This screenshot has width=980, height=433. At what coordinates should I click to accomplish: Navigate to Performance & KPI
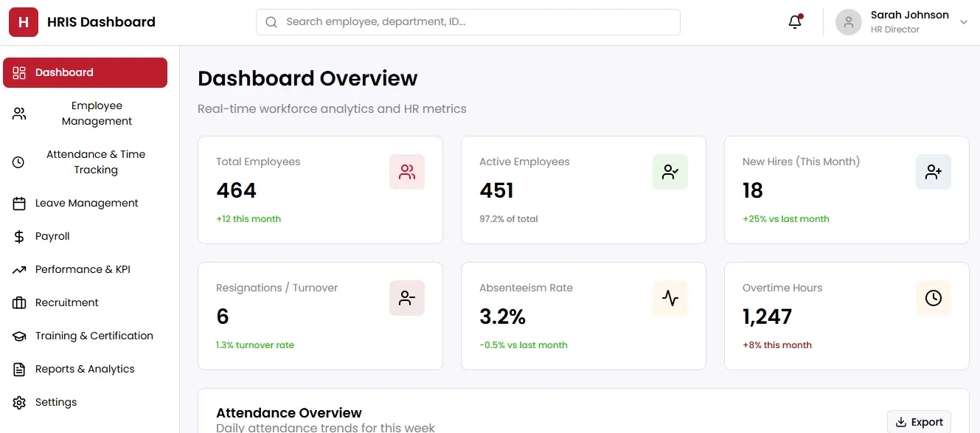pos(83,269)
